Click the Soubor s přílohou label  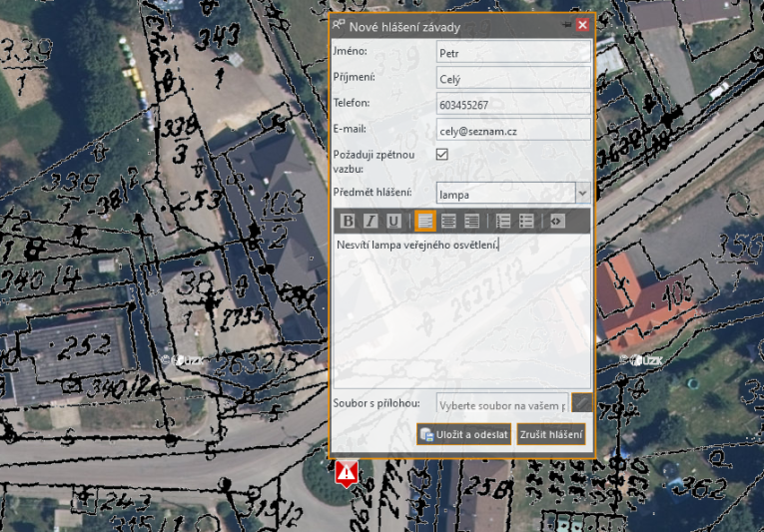point(377,403)
